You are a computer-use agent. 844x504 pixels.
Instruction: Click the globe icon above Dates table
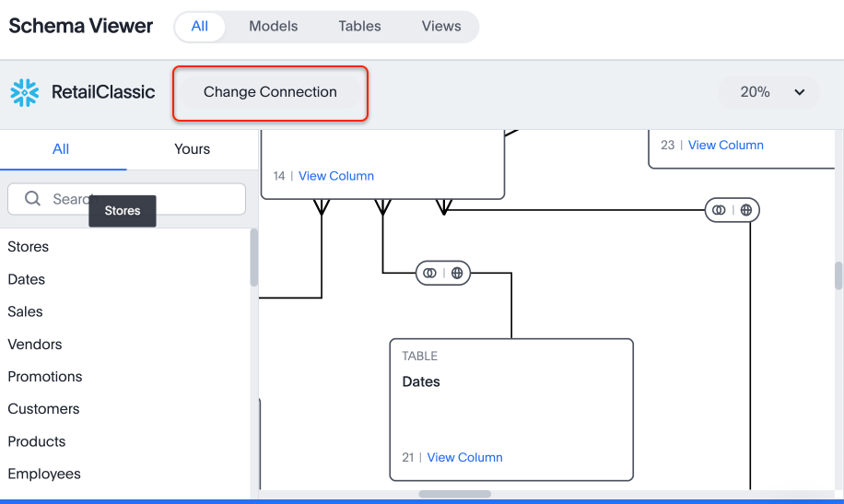point(456,274)
